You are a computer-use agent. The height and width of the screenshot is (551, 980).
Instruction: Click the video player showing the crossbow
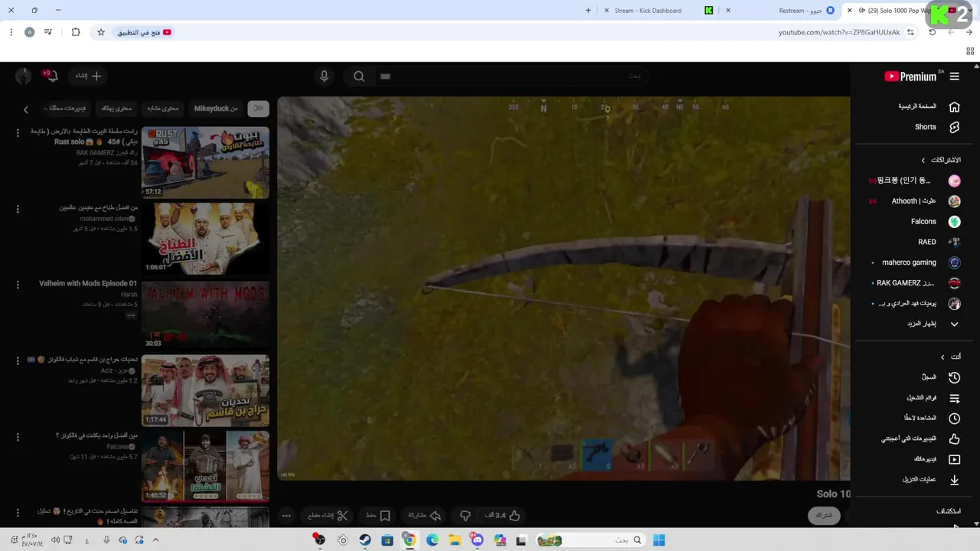pyautogui.click(x=563, y=289)
